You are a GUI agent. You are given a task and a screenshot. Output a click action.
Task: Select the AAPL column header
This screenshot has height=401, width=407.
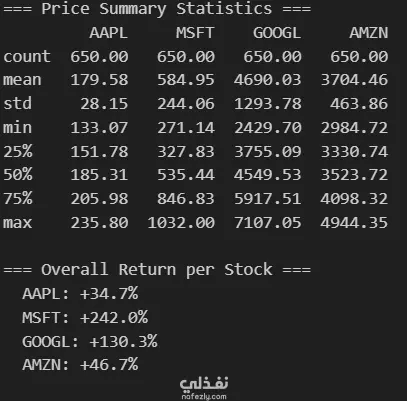(x=109, y=33)
